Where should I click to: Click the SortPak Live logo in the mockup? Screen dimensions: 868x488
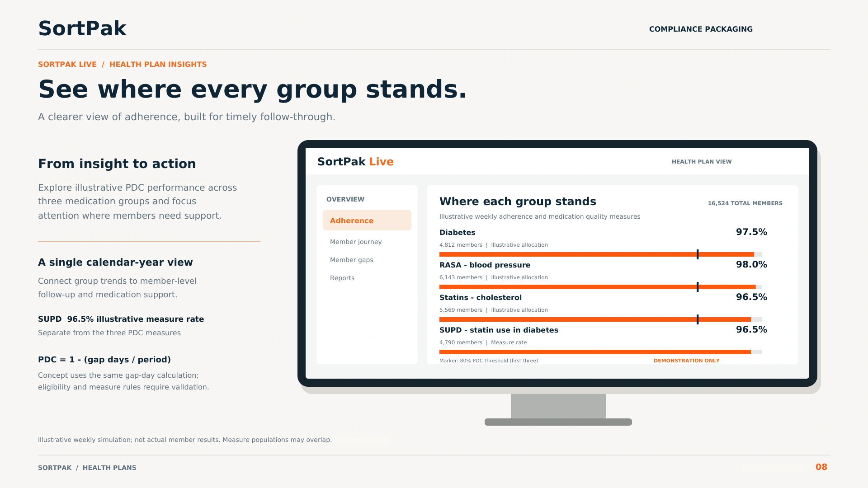coord(355,162)
